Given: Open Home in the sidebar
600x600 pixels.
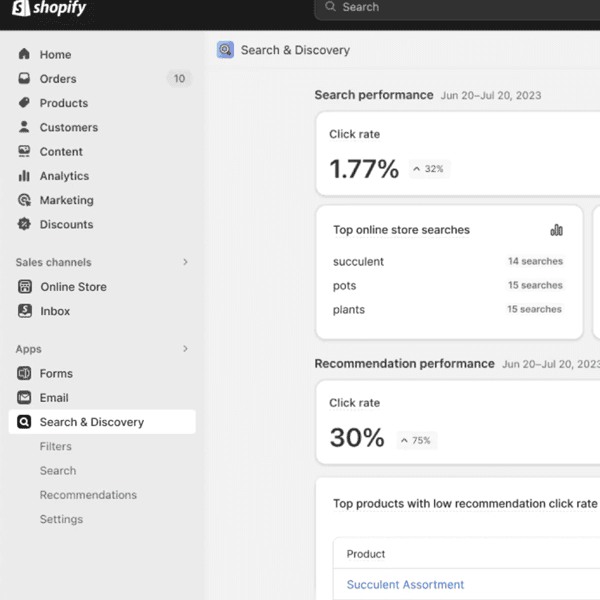Looking at the screenshot, I should [x=55, y=54].
